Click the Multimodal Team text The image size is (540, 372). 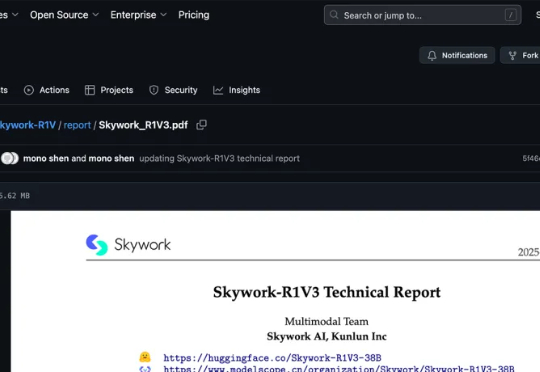point(326,321)
